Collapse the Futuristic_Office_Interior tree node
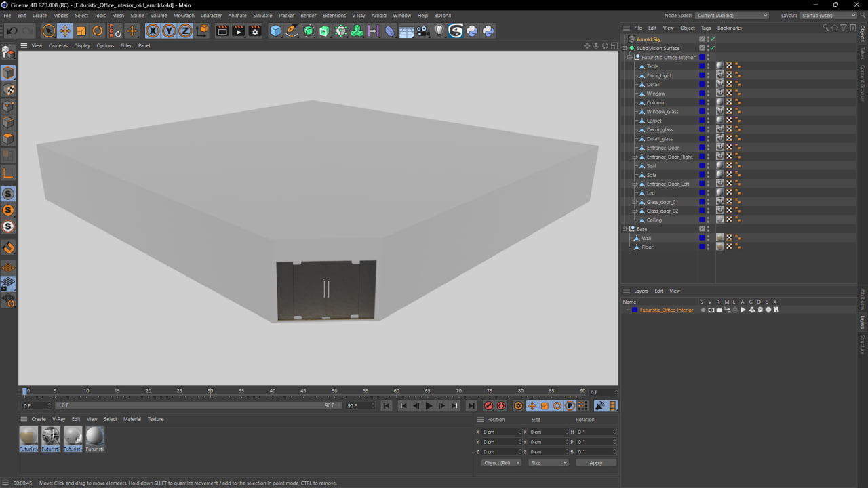 point(629,58)
